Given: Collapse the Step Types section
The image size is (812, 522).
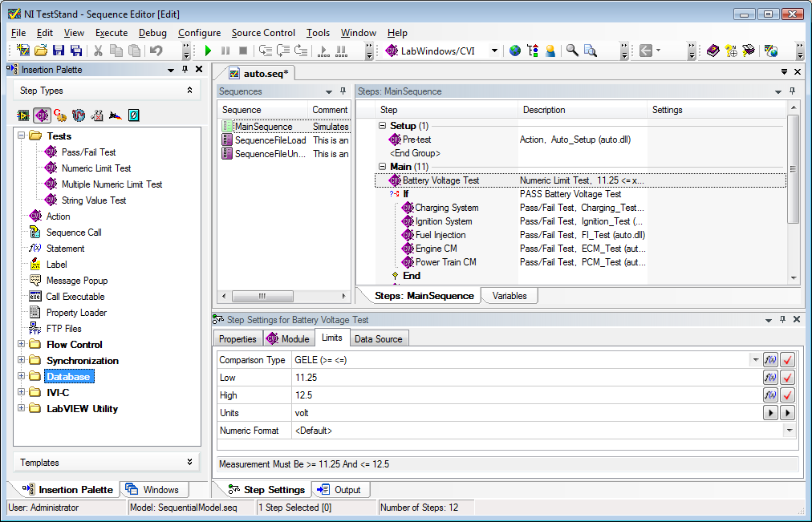Looking at the screenshot, I should 190,91.
